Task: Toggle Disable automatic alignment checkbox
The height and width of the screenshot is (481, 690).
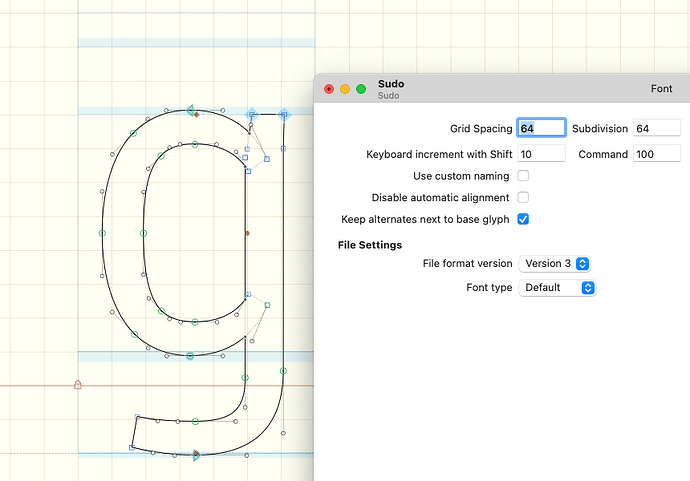Action: click(523, 198)
